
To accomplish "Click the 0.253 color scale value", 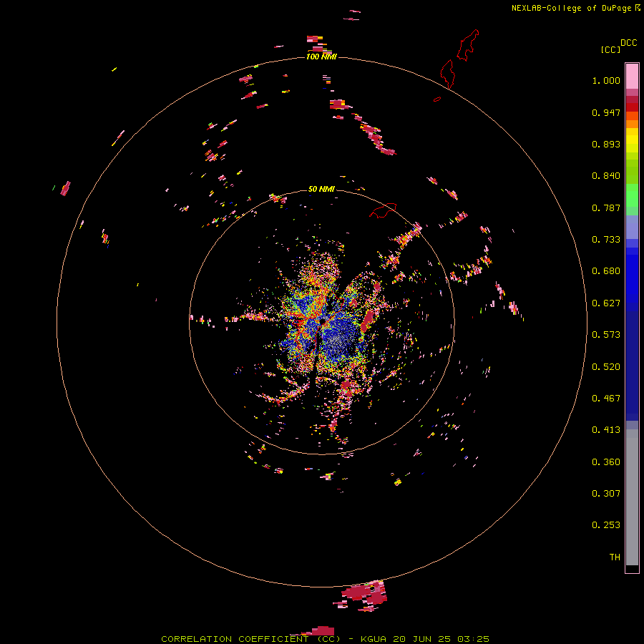I will pyautogui.click(x=606, y=525).
